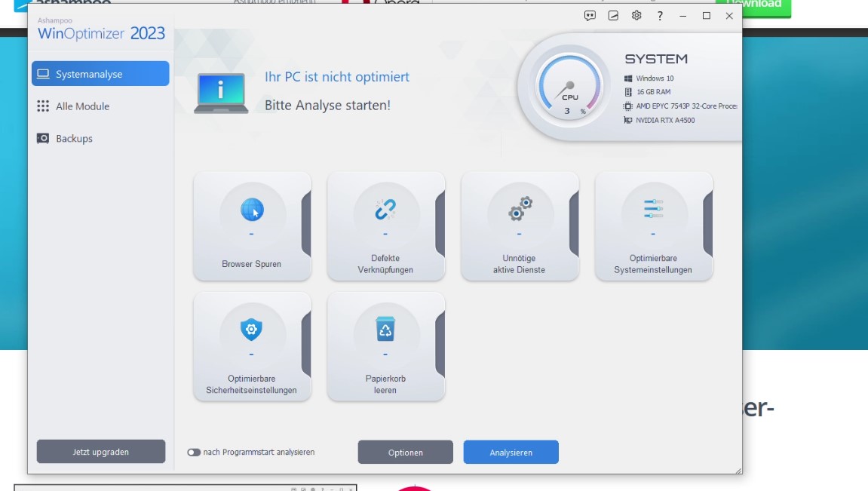Expand the Defekte Verknüpfungen card side tab
This screenshot has width=868, height=491.
coord(440,224)
